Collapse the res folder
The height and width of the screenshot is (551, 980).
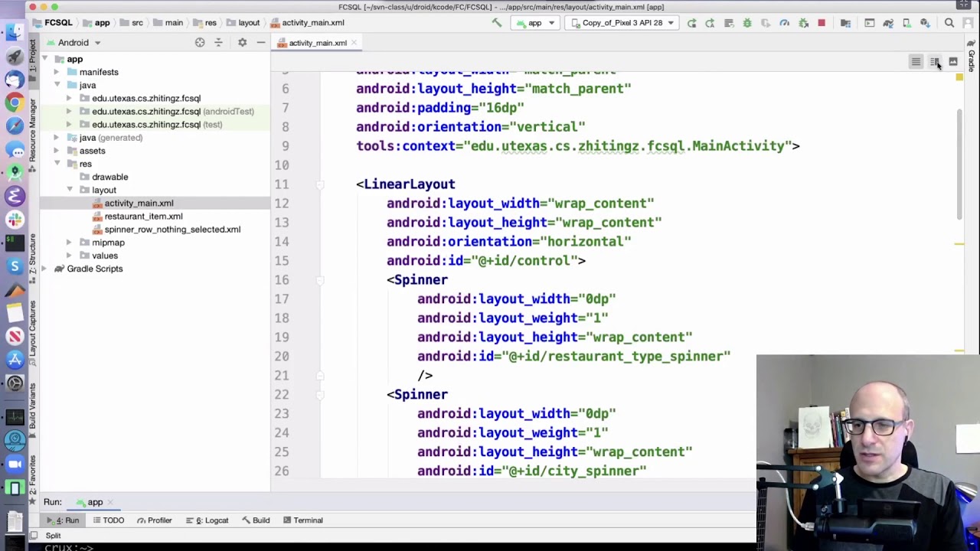click(x=57, y=164)
